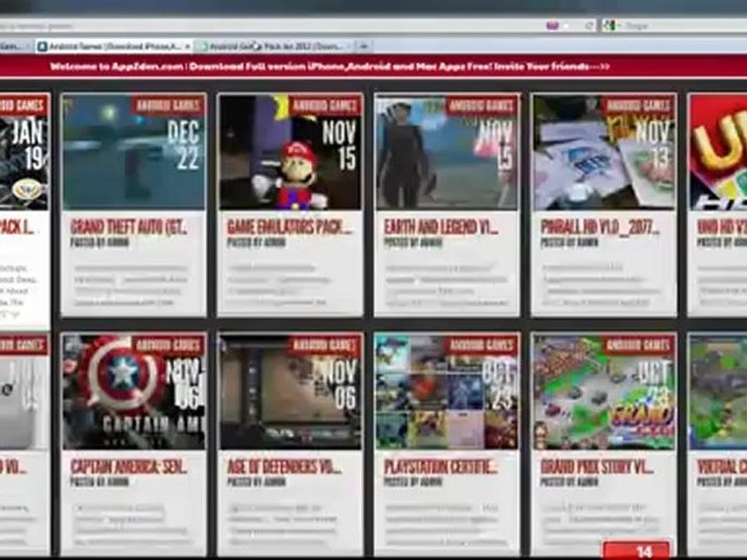Viewport: 747px width, 560px height.
Task: Open the Earth and Legend thumbnail
Action: [447, 152]
